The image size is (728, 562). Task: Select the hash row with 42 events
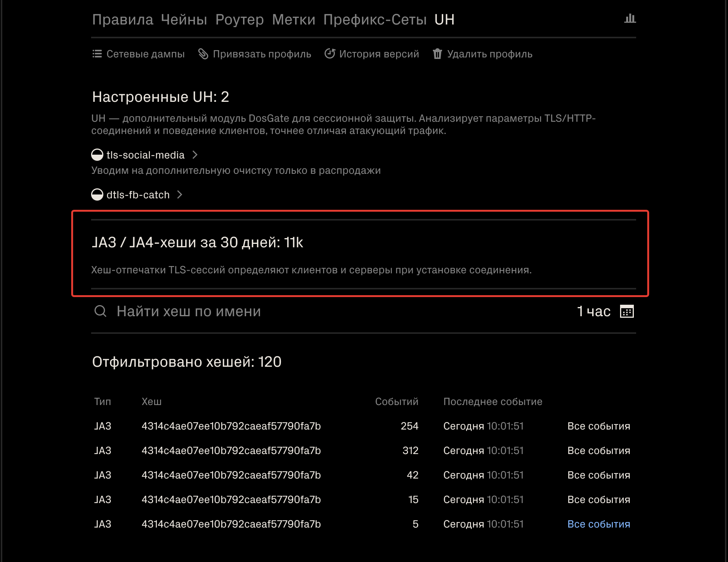click(x=231, y=475)
